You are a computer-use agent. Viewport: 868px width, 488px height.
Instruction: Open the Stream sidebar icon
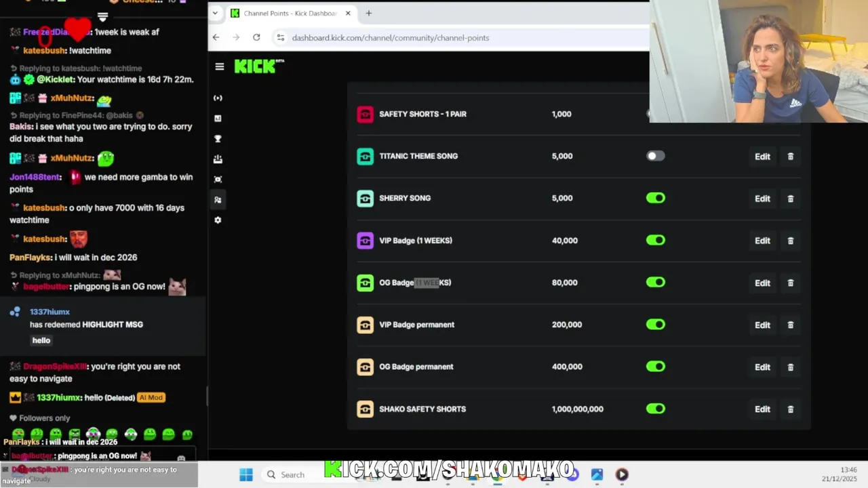pyautogui.click(x=218, y=98)
